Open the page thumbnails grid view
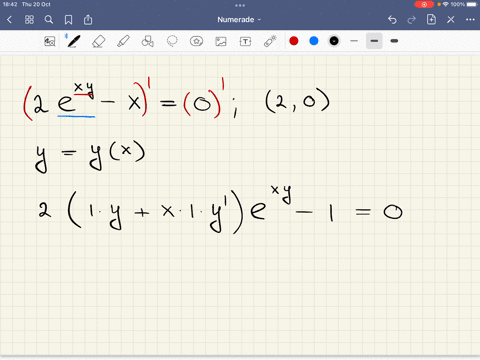This screenshot has height=360, width=480. point(29,20)
